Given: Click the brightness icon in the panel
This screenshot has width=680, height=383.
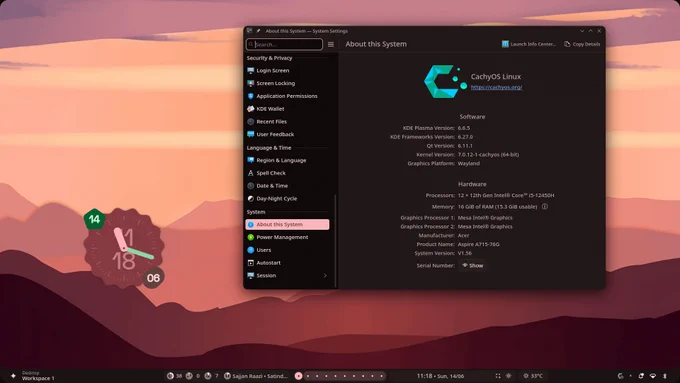Looking at the screenshot, I should pos(509,376).
